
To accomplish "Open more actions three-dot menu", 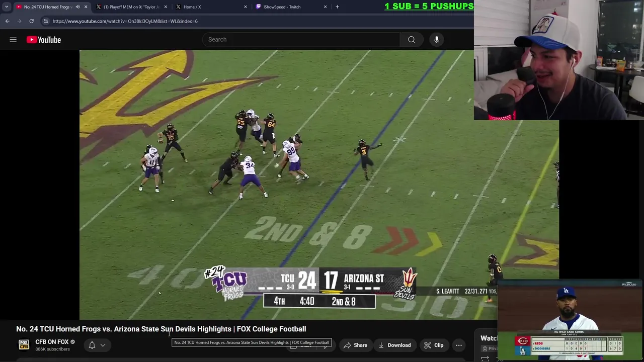I will 459,345.
